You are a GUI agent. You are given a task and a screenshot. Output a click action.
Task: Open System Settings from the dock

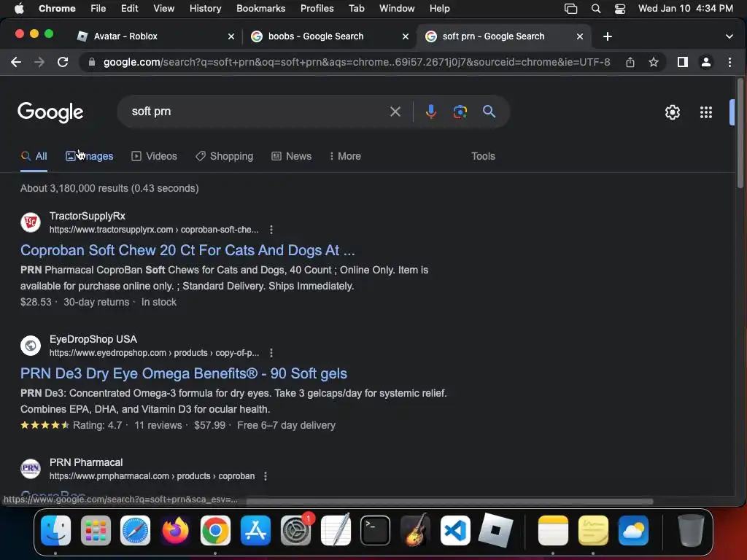(295, 530)
